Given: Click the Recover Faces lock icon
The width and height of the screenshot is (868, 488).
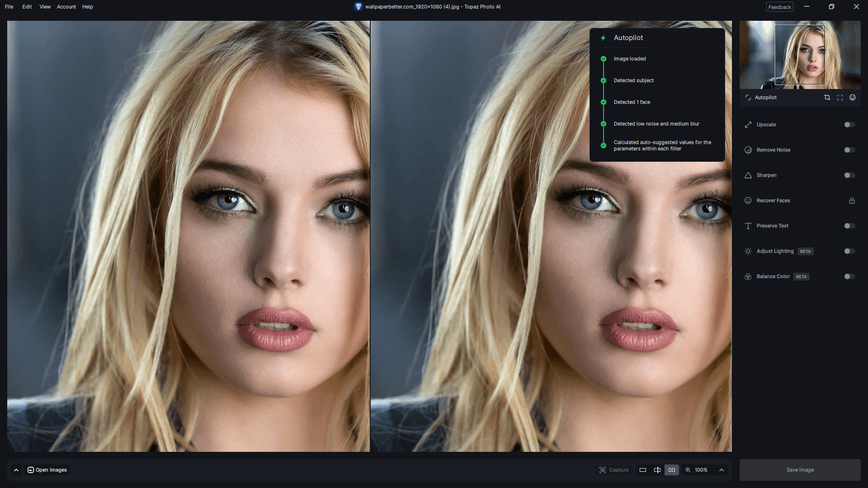Looking at the screenshot, I should (x=852, y=201).
